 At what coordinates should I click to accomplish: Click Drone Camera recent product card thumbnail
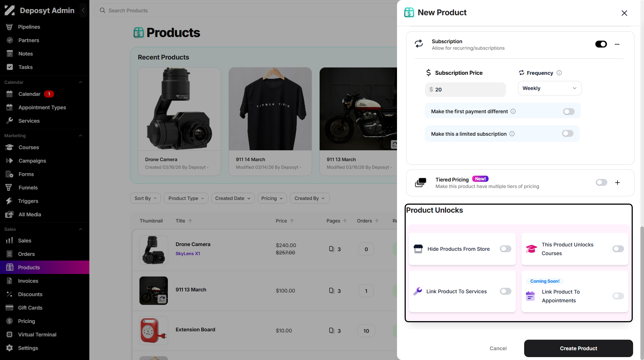click(179, 109)
